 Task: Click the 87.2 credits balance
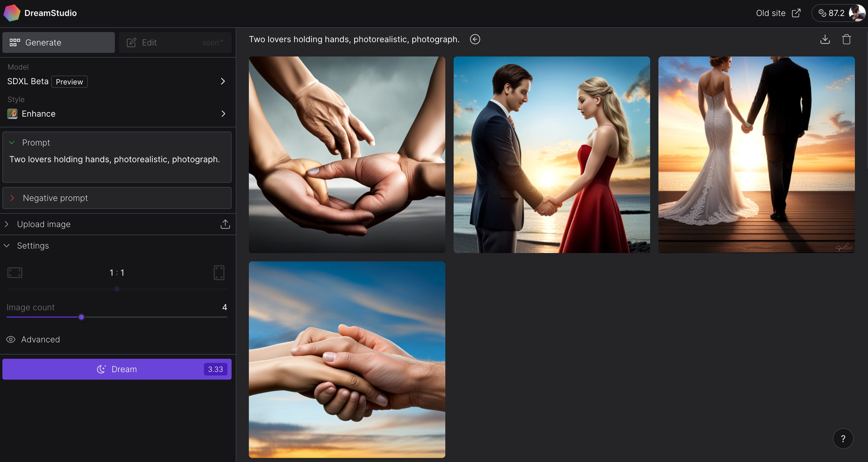(x=836, y=13)
